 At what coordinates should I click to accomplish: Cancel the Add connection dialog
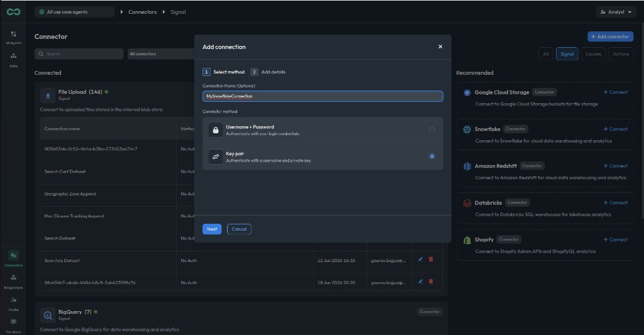(239, 229)
